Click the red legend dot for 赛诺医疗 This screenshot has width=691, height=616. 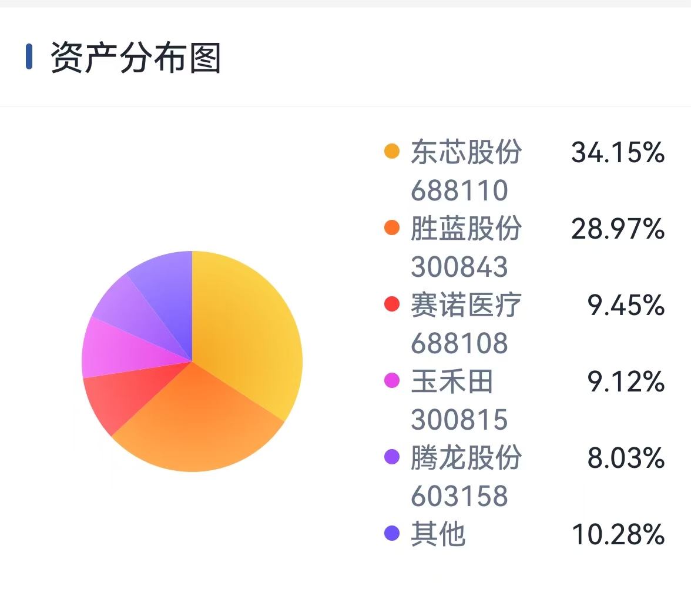pos(392,304)
